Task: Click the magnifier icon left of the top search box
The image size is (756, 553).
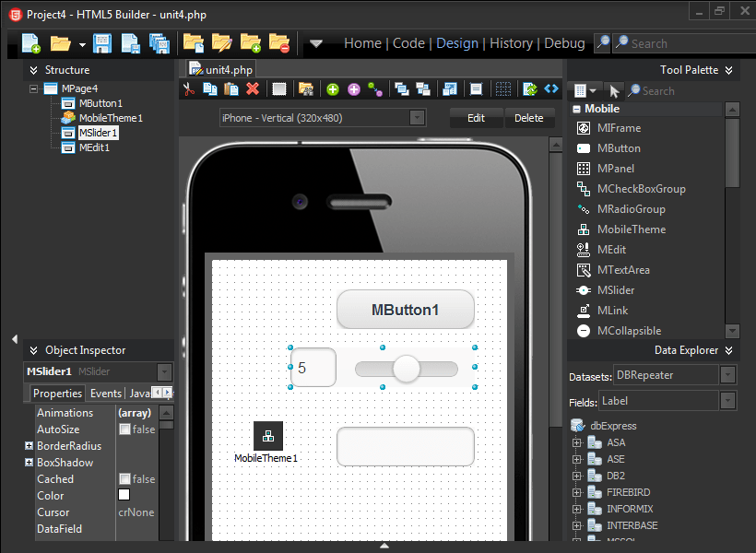Action: point(603,43)
